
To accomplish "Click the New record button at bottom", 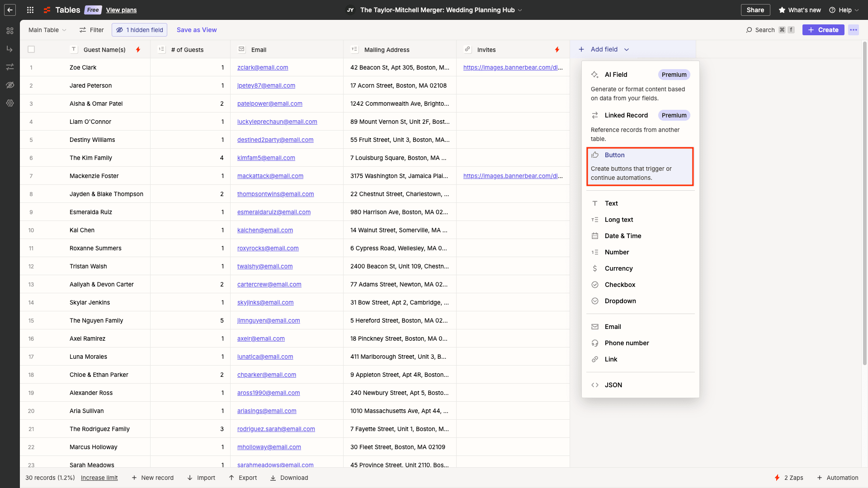I will pyautogui.click(x=152, y=477).
